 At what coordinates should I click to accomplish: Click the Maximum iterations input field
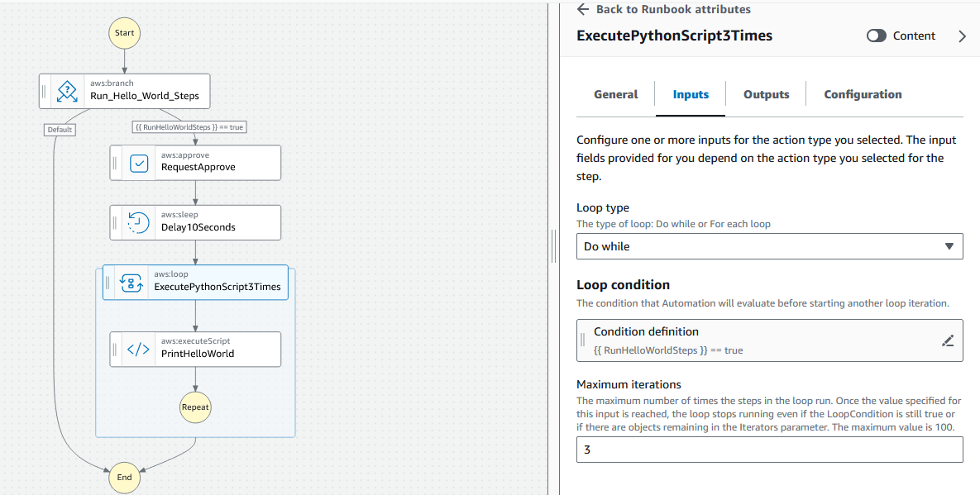click(x=769, y=450)
